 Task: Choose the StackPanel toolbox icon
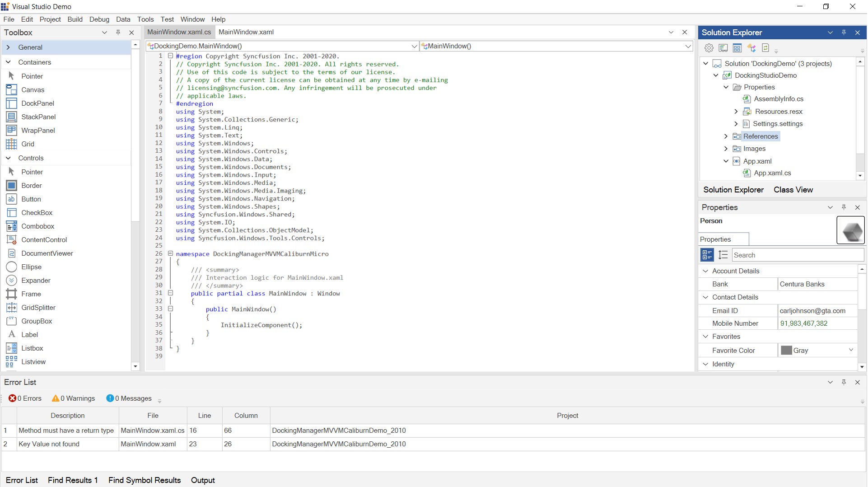(11, 117)
